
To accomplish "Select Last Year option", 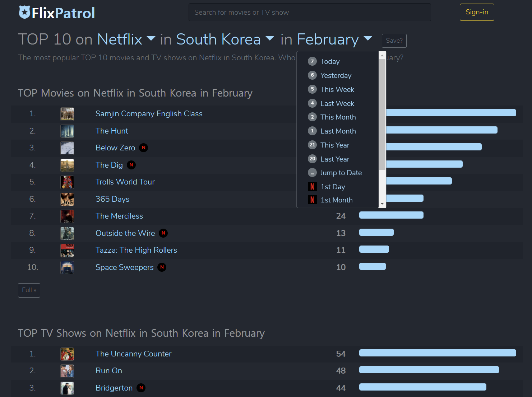I will 335,159.
